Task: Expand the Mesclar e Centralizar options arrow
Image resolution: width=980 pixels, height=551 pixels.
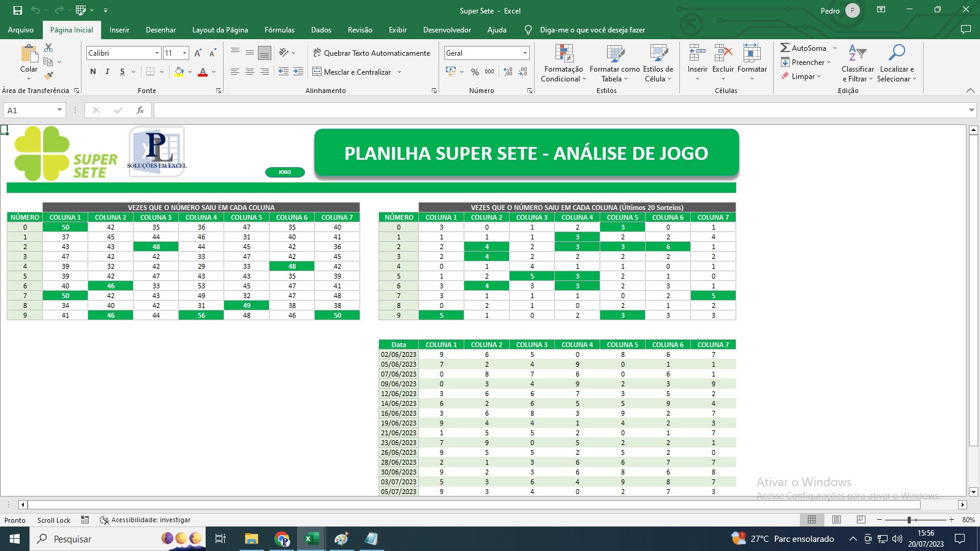Action: 399,72
